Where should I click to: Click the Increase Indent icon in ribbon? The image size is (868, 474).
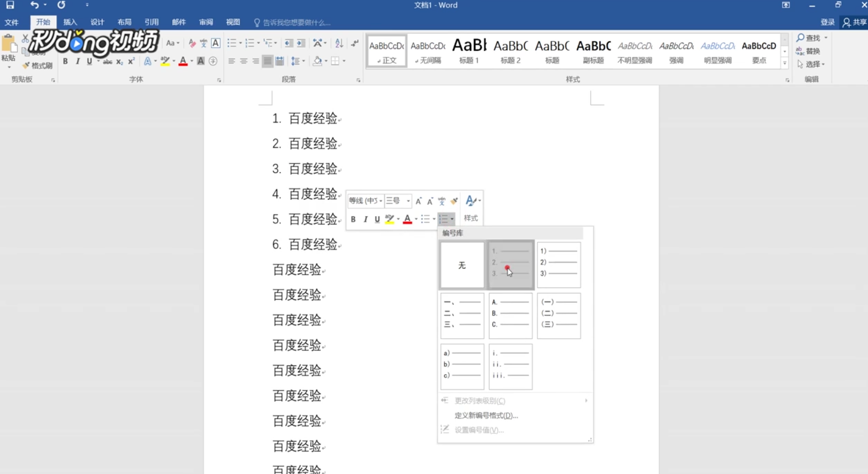pos(301,43)
